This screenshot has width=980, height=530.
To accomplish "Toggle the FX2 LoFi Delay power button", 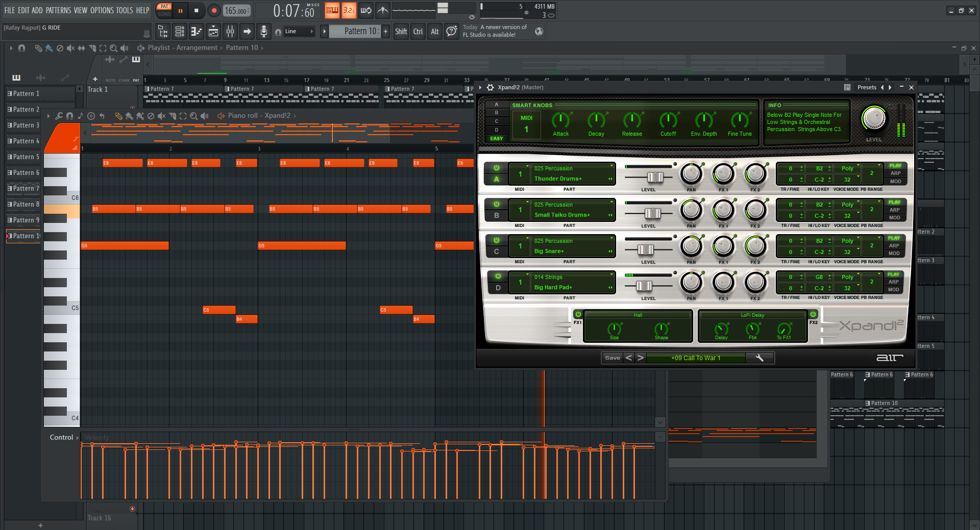I will (x=813, y=314).
